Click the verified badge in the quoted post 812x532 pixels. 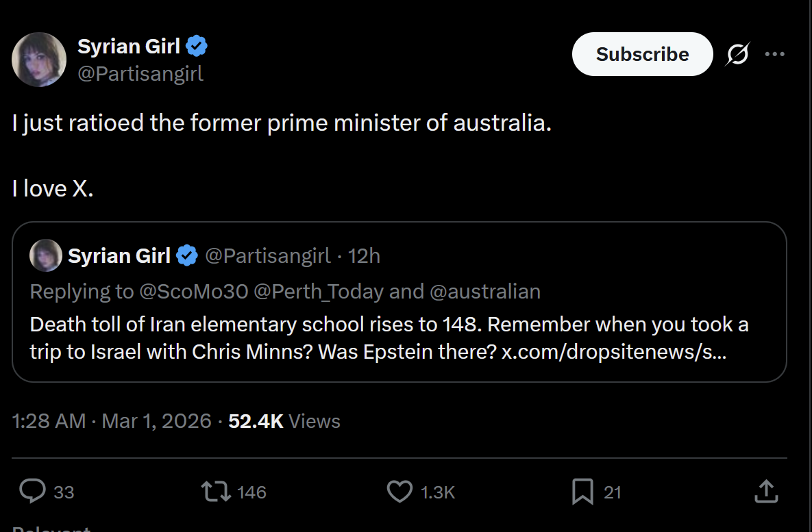click(187, 256)
